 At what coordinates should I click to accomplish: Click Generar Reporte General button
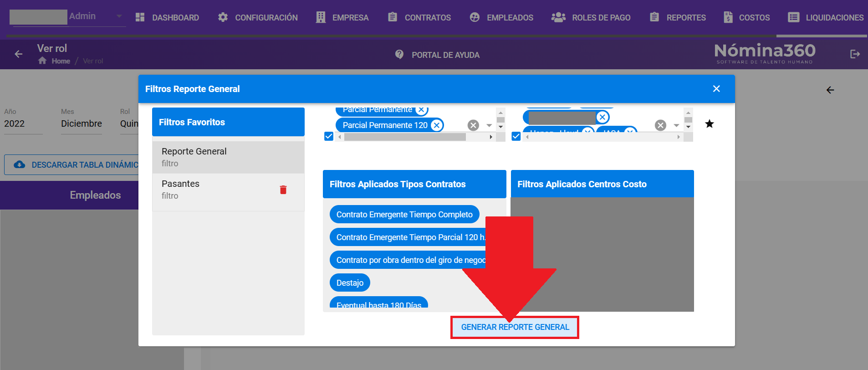(515, 327)
